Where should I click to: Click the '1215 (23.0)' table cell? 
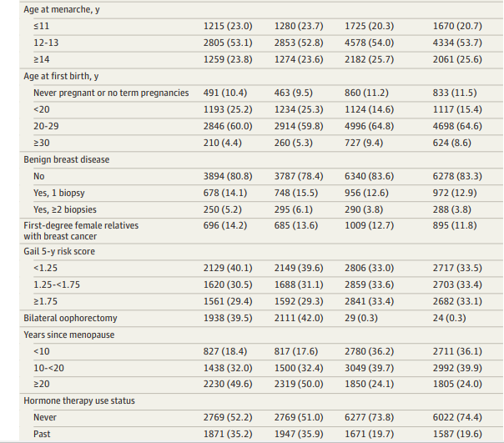[x=229, y=27]
